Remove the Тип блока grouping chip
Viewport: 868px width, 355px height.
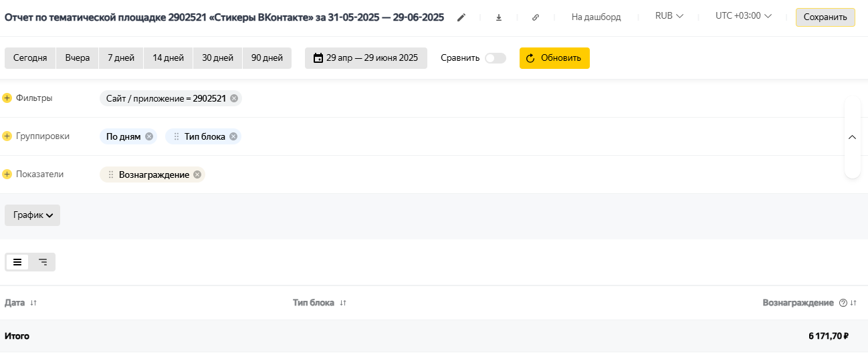[233, 136]
